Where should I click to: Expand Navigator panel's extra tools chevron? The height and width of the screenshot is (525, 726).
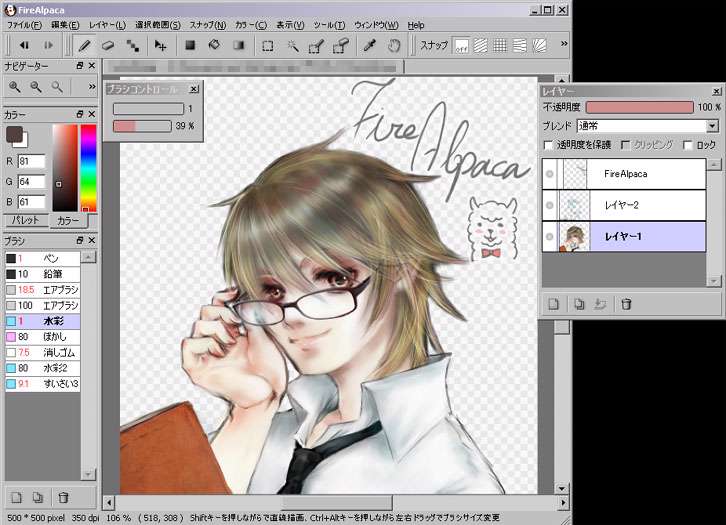tap(91, 88)
